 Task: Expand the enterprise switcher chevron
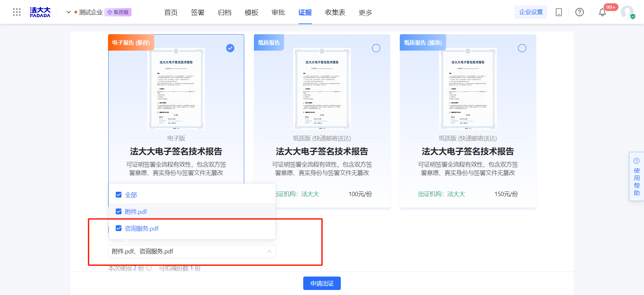(68, 12)
